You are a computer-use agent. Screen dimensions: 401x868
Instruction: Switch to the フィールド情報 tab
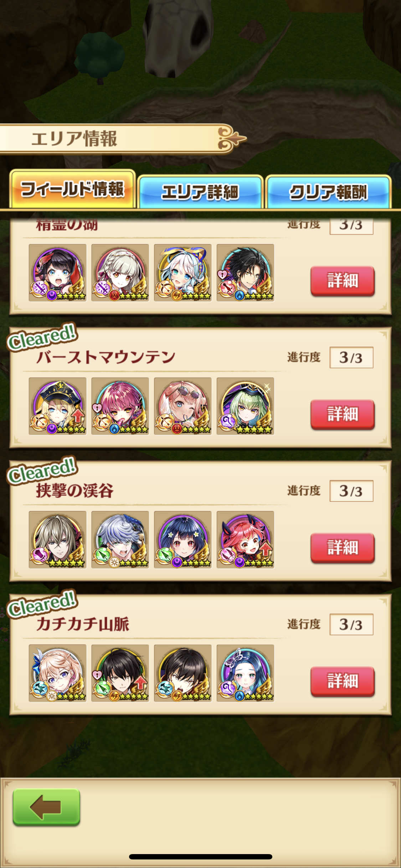(x=72, y=189)
